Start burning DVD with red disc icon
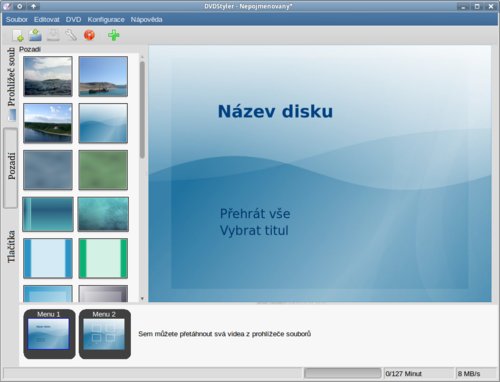 coord(89,35)
